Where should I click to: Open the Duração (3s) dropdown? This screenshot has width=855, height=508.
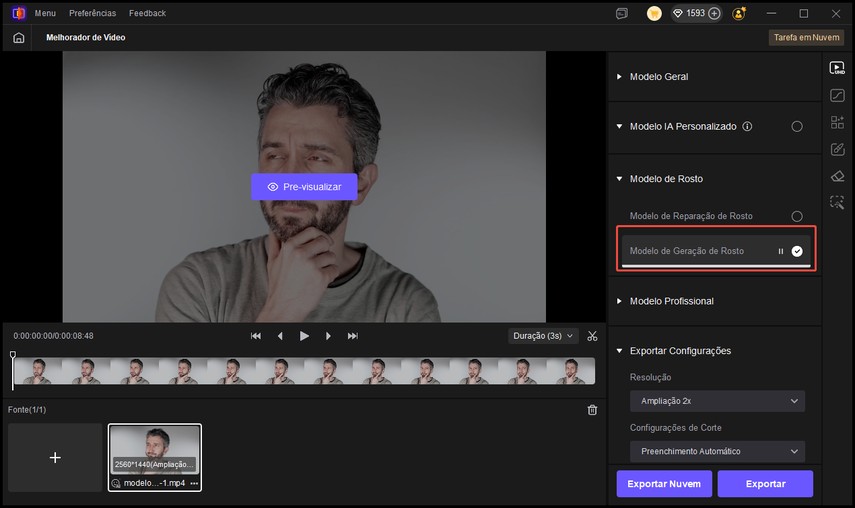point(543,336)
